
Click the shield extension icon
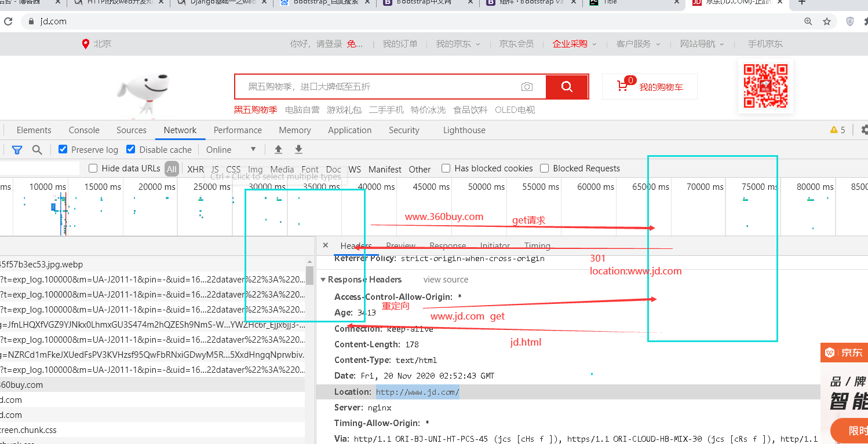pos(850,21)
